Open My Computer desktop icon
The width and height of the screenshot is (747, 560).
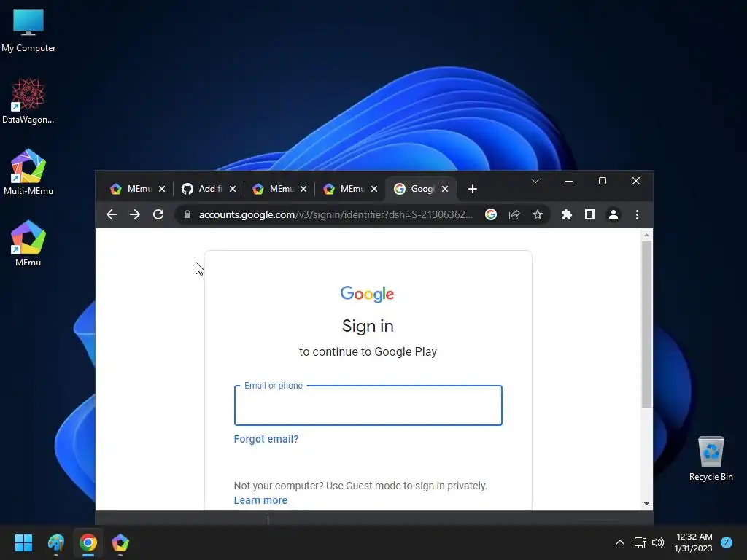(28, 30)
